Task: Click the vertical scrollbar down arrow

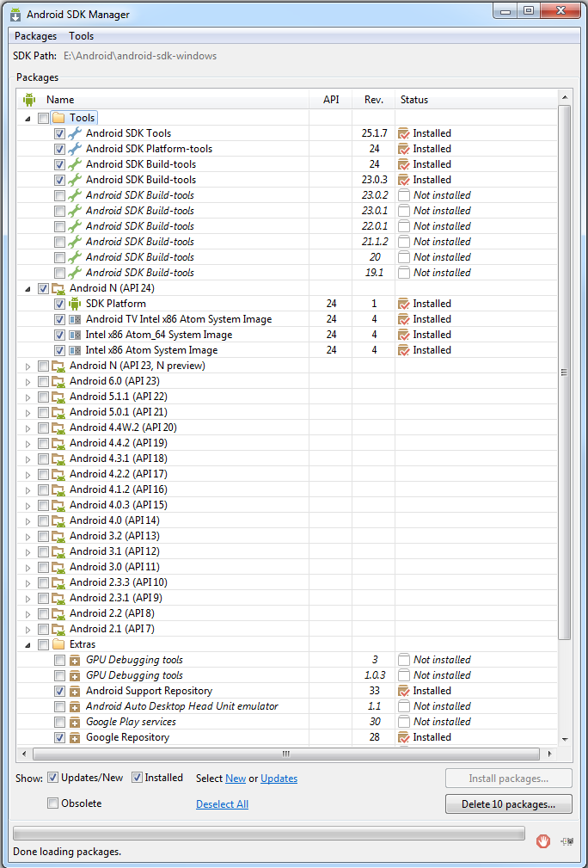Action: pyautogui.click(x=564, y=739)
